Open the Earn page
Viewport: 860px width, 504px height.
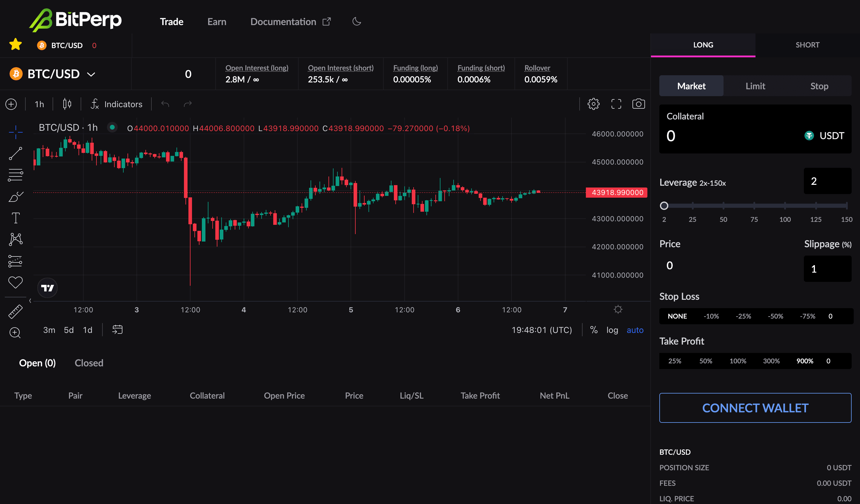pos(217,21)
